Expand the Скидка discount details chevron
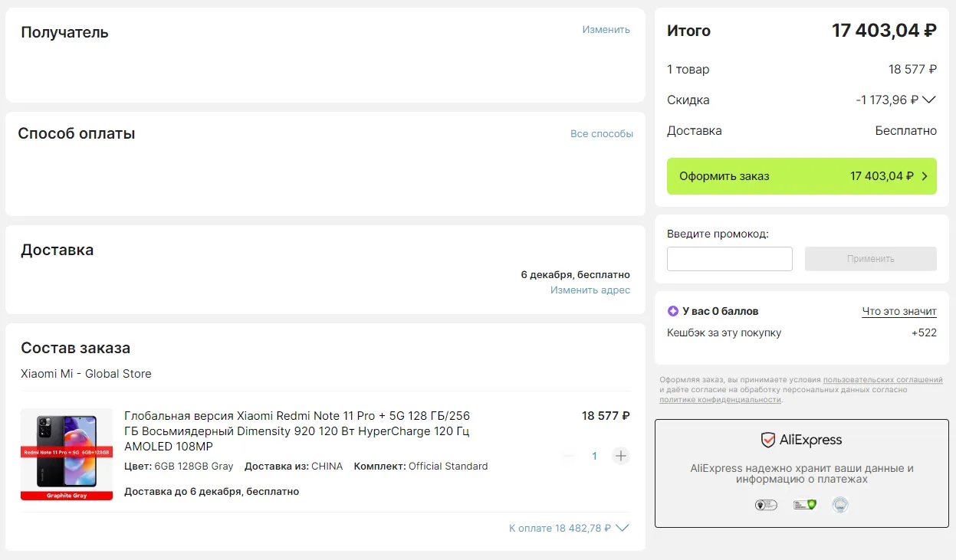This screenshot has width=956, height=560. [x=929, y=100]
